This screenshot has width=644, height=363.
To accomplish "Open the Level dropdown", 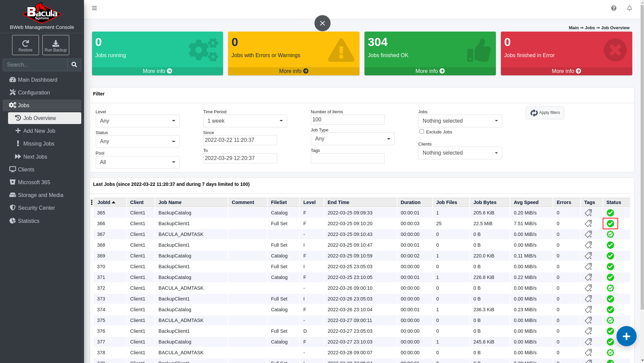I will coord(138,121).
